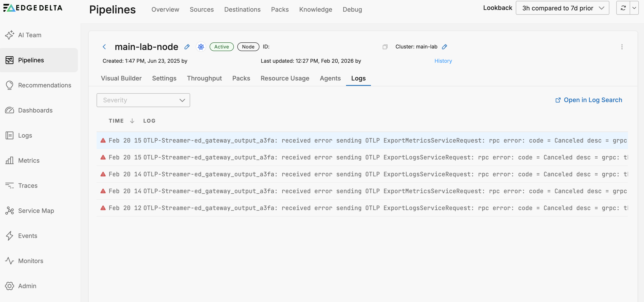Navigate to Traces in the sidebar
The height and width of the screenshot is (302, 644).
(27, 186)
